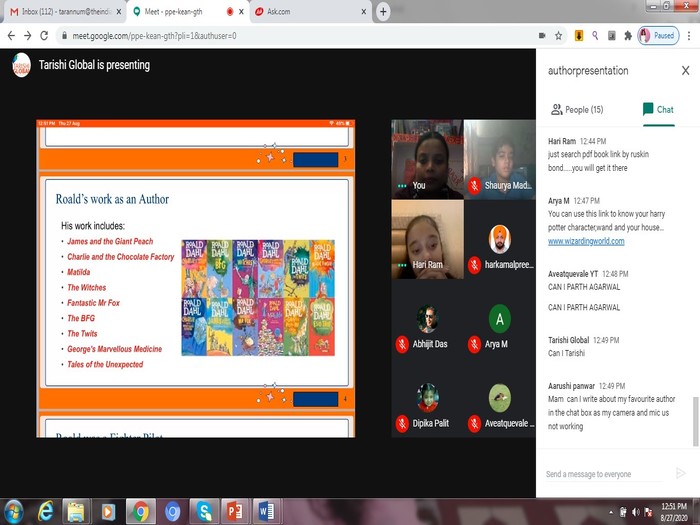Open the Extensions puzzle piece menu
This screenshot has width=700, height=525.
coord(628,36)
